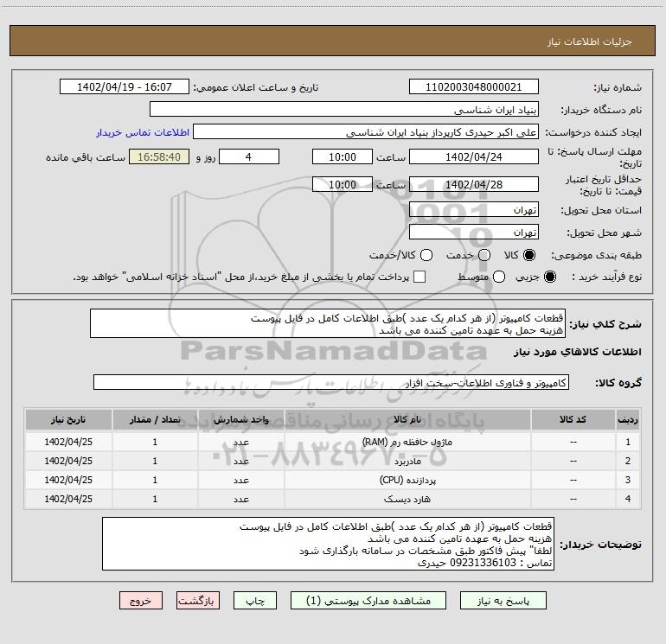Image resolution: width=666 pixels, height=644 pixels.
Task: Click the عدد unit cell in مادربرد row
Action: coord(240,461)
